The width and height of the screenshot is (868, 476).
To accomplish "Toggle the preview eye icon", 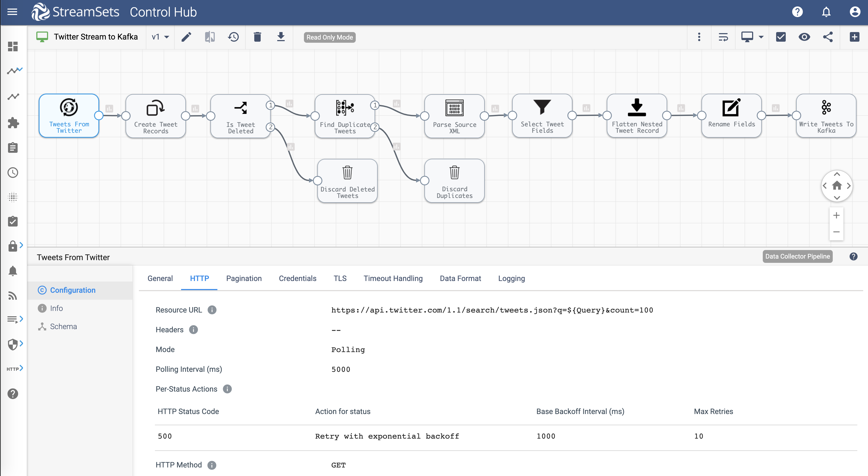I will [x=804, y=37].
